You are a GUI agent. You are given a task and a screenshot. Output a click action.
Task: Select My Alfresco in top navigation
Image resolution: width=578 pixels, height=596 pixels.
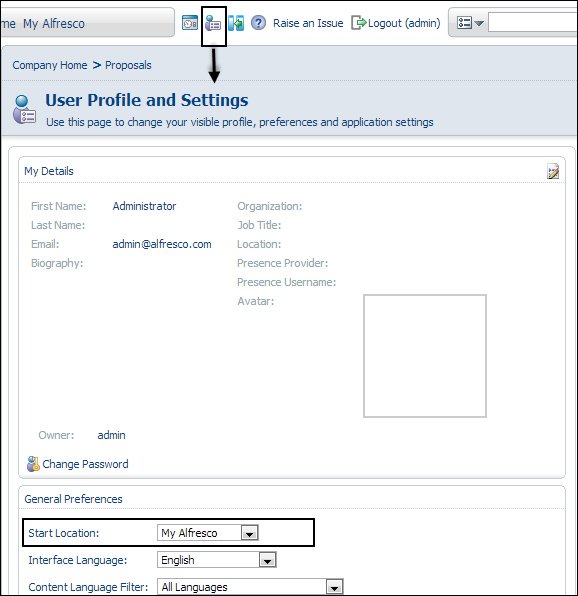tap(54, 24)
